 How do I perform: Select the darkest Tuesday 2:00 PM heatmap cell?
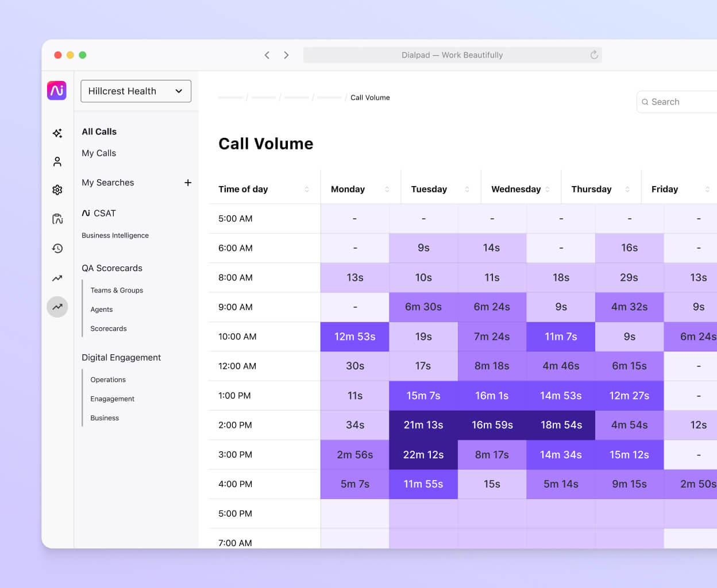[423, 425]
